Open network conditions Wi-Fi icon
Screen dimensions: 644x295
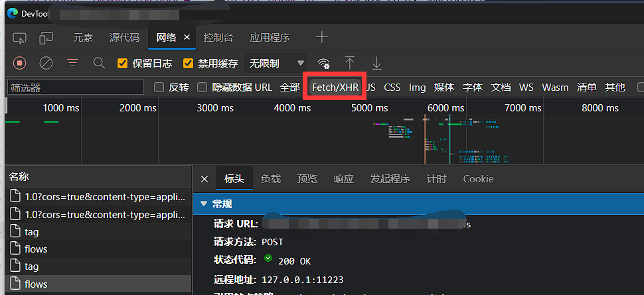(x=323, y=63)
